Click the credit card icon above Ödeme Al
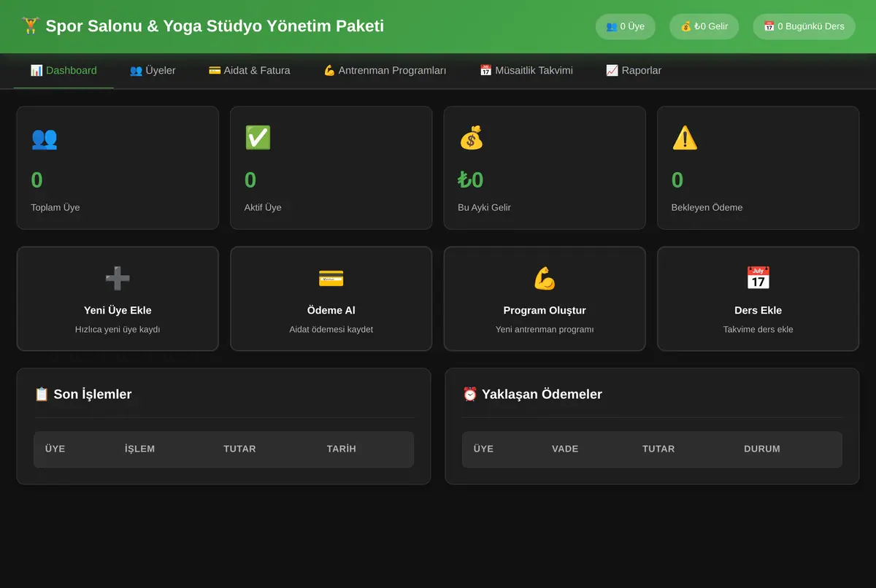The image size is (876, 588). pos(331,278)
